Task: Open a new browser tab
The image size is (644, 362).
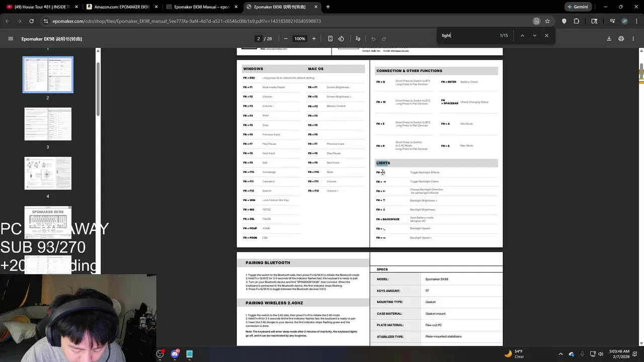Action: (x=328, y=7)
